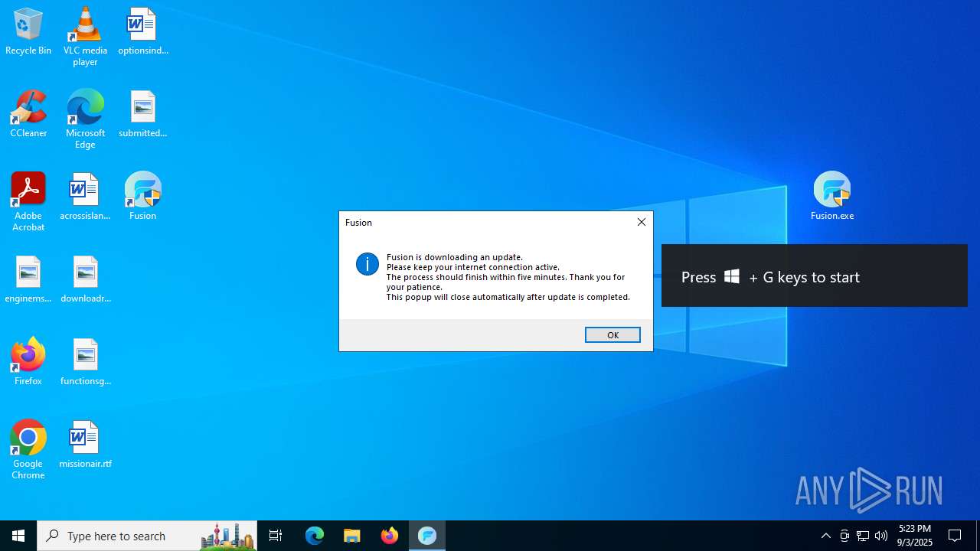Select the enginems... file icon
Image resolution: width=980 pixels, height=551 pixels.
click(28, 280)
